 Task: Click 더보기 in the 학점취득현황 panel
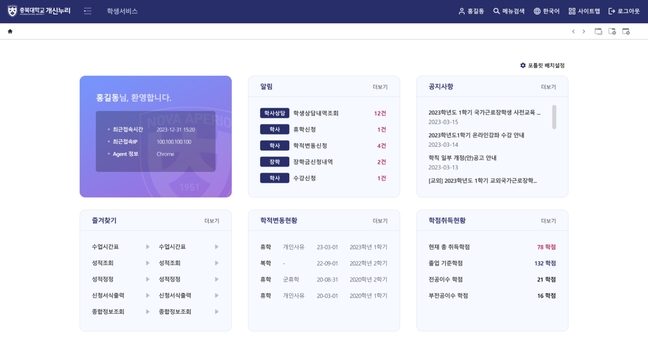(548, 221)
